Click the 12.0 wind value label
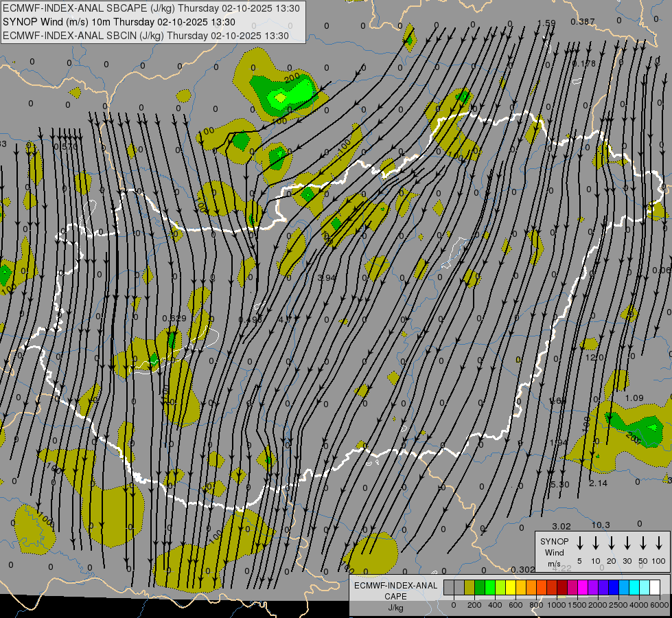This screenshot has width=672, height=618. (x=594, y=358)
